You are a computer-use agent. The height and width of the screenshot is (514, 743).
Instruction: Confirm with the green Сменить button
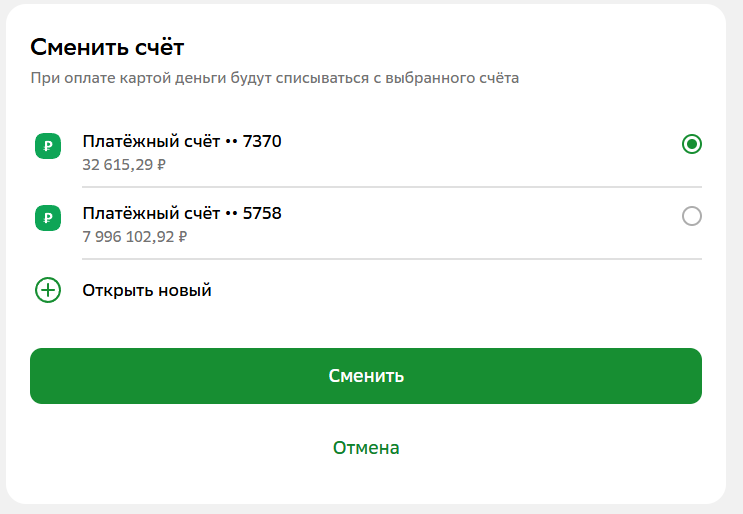pyautogui.click(x=366, y=376)
